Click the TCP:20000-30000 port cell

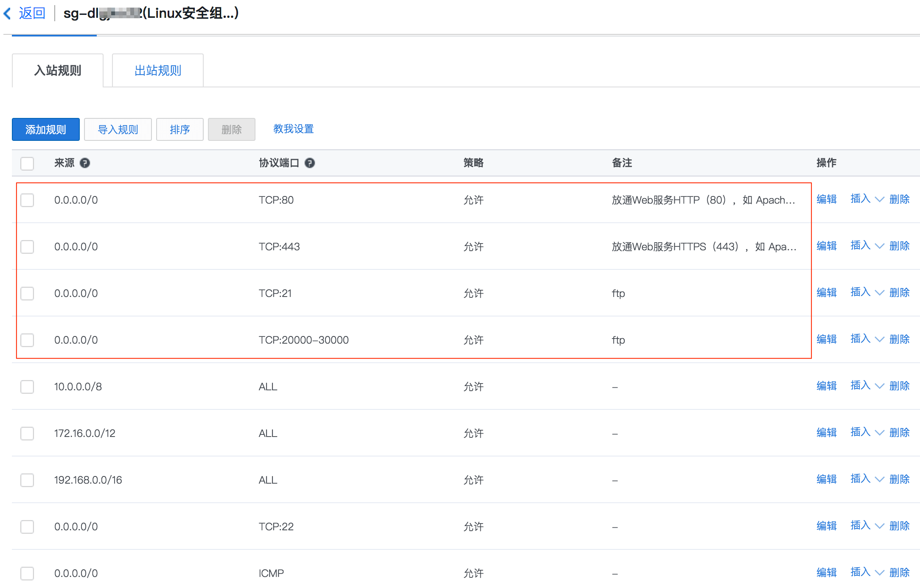pyautogui.click(x=304, y=340)
